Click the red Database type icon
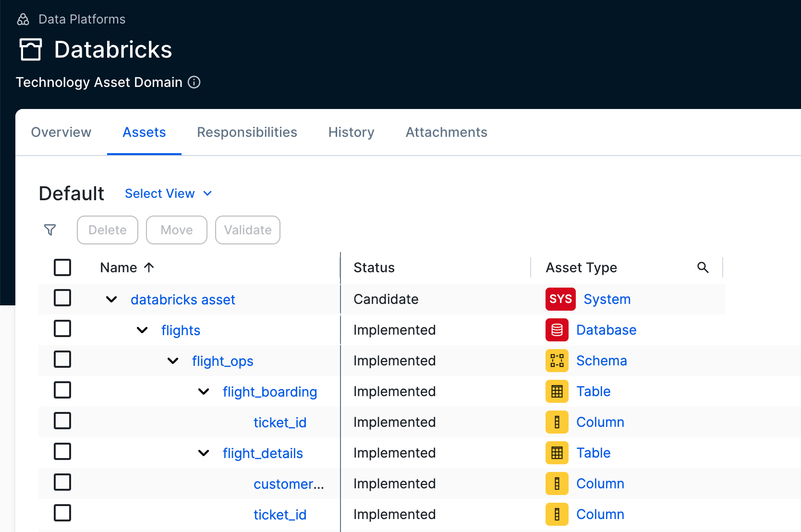This screenshot has height=532, width=801. click(557, 330)
